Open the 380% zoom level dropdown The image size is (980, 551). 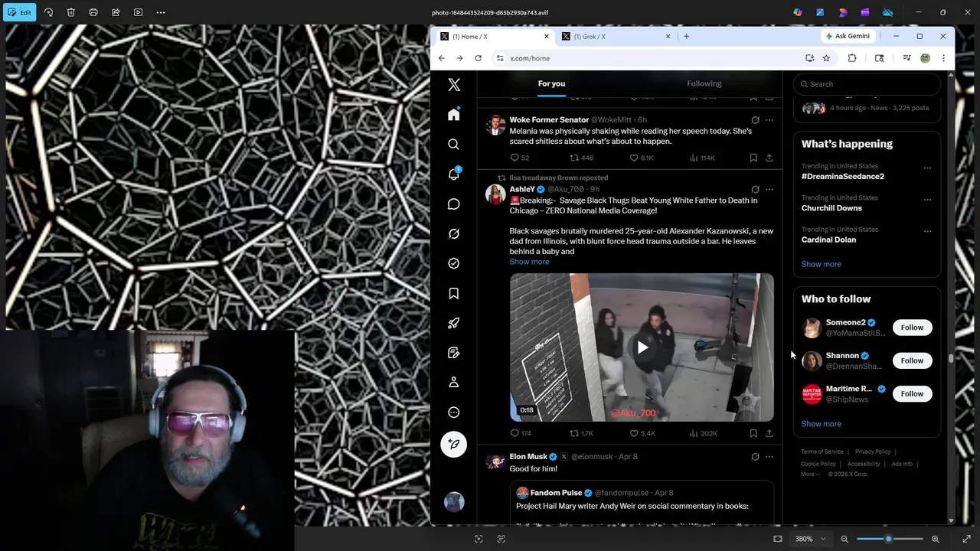[x=810, y=539]
